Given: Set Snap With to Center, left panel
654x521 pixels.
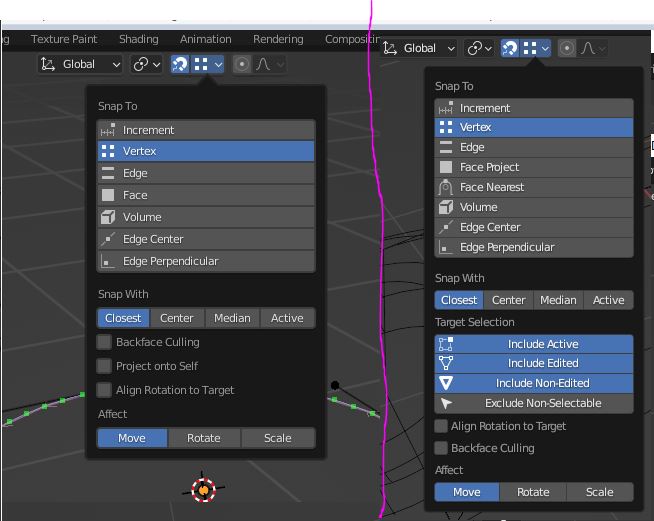Looking at the screenshot, I should [177, 318].
